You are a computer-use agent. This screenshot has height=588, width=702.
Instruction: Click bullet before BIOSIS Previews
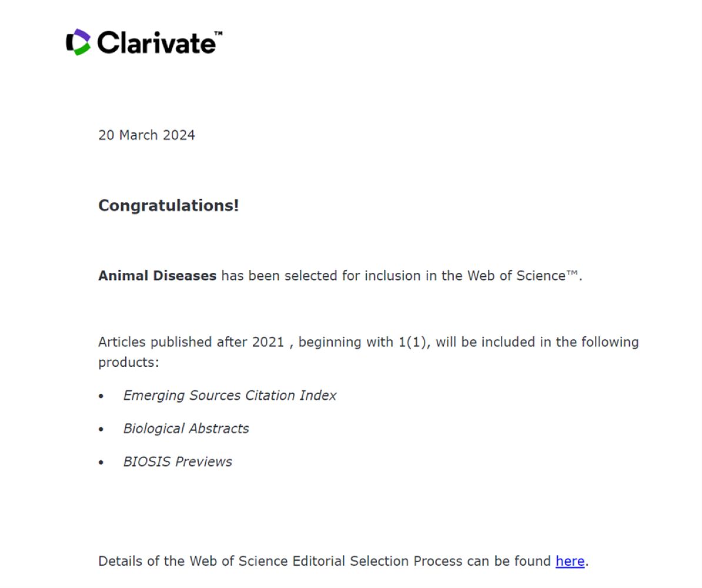[102, 463]
